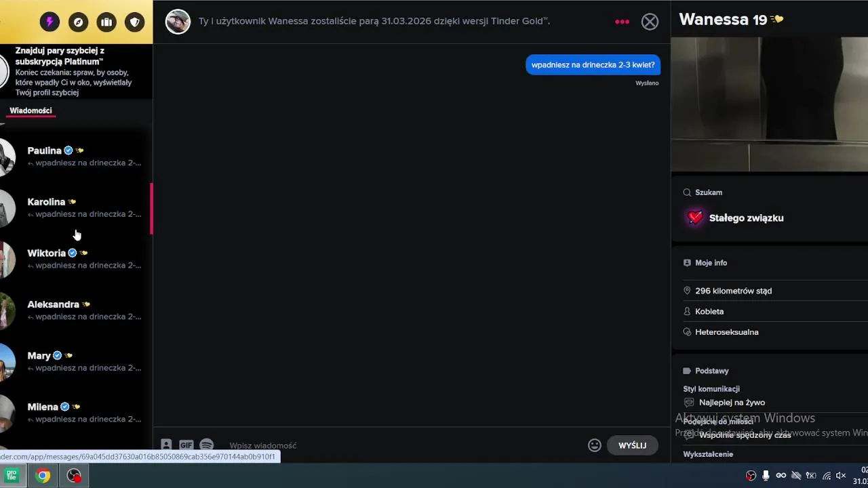Open the emoji smiley picker
This screenshot has width=868, height=488.
click(x=595, y=445)
